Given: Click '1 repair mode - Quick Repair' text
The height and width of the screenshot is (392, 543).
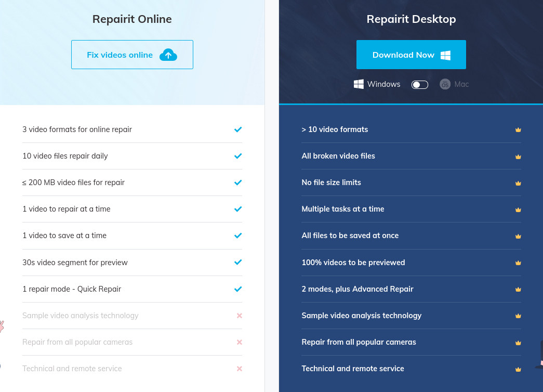Looking at the screenshot, I should click(x=72, y=289).
